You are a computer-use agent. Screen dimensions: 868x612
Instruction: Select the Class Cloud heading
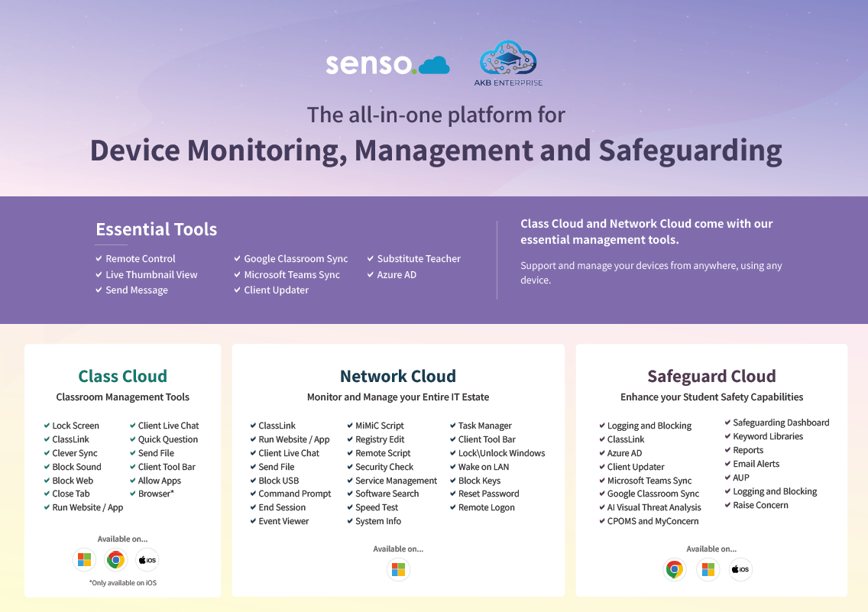click(122, 376)
